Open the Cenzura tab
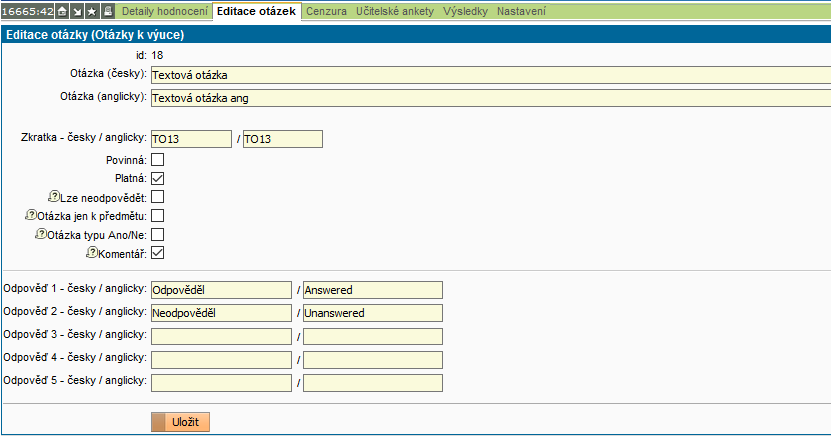831x437 pixels. (326, 11)
